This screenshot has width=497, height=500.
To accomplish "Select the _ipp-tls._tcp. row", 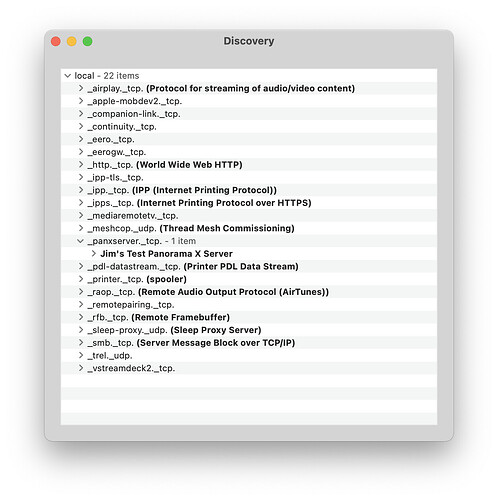I will pyautogui.click(x=249, y=177).
